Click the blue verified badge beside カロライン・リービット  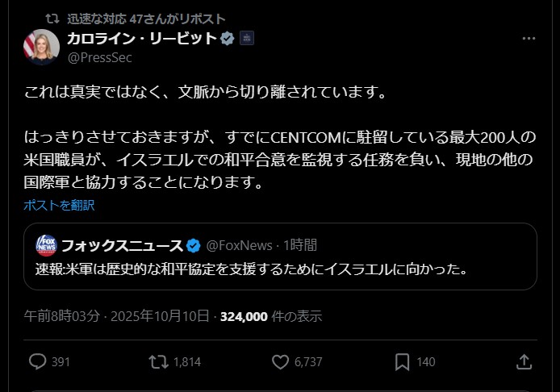228,38
